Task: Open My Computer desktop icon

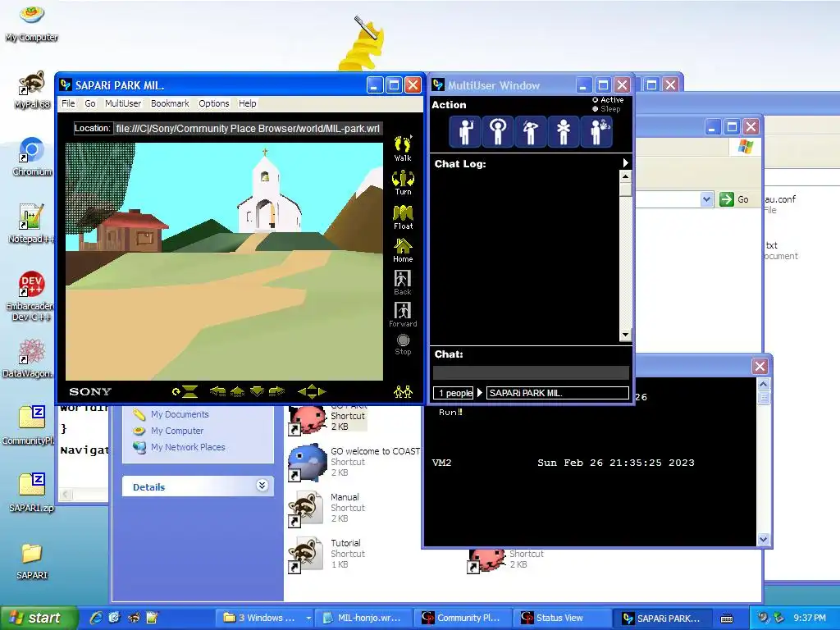Action: click(x=32, y=23)
